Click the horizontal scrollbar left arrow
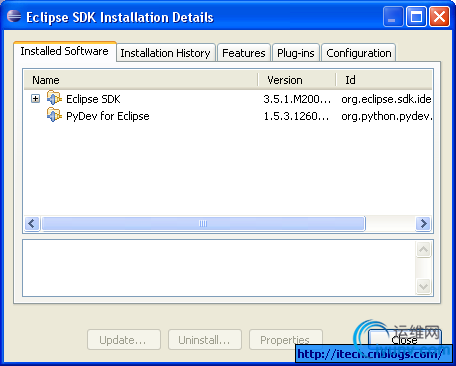Screen dimensions: 456x366 coord(32,223)
